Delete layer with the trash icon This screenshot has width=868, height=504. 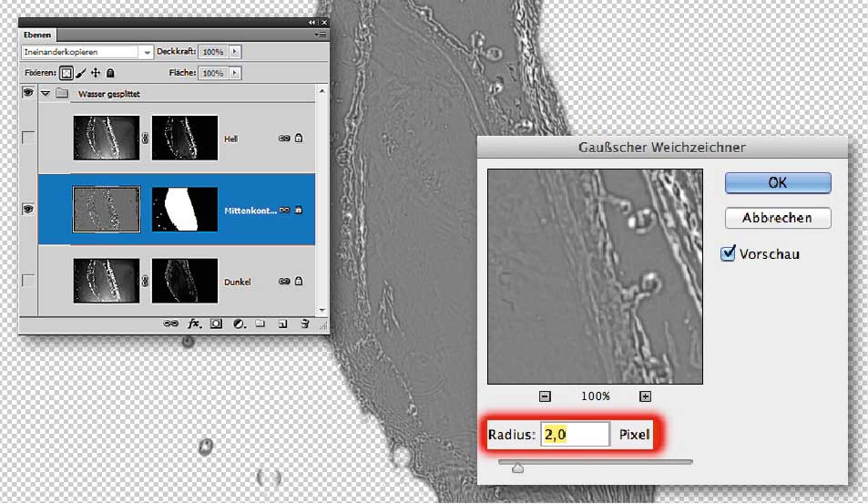pos(304,324)
